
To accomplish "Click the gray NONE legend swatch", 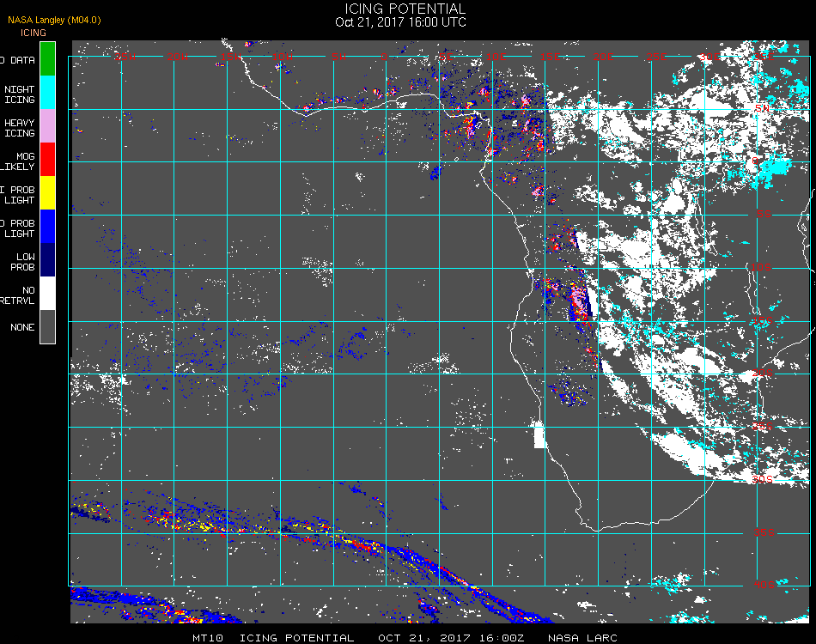I will click(x=47, y=326).
